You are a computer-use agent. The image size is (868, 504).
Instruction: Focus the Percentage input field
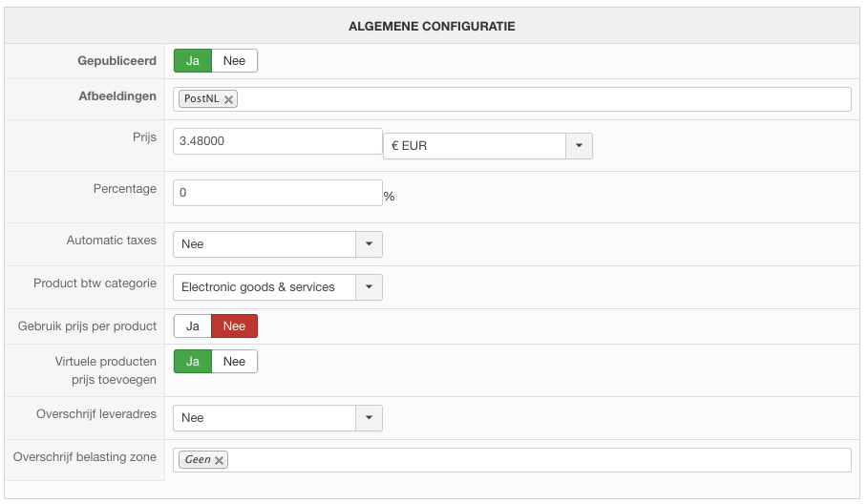point(277,193)
